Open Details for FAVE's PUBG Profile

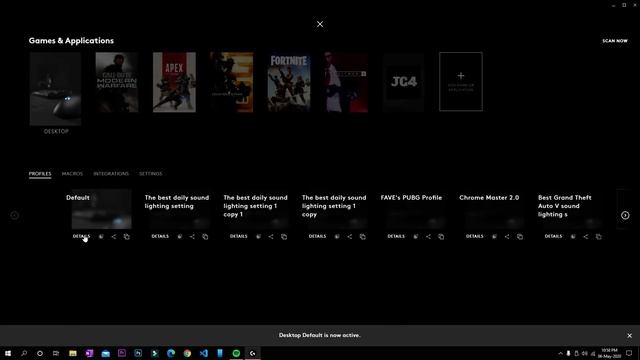click(396, 236)
